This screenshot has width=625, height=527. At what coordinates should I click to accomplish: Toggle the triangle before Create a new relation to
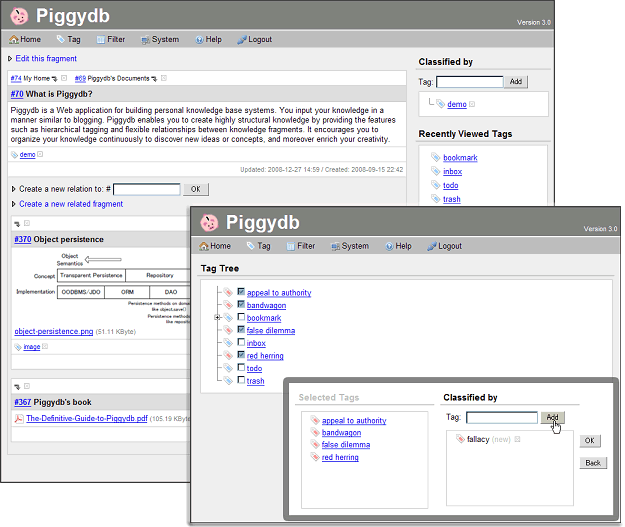click(14, 189)
